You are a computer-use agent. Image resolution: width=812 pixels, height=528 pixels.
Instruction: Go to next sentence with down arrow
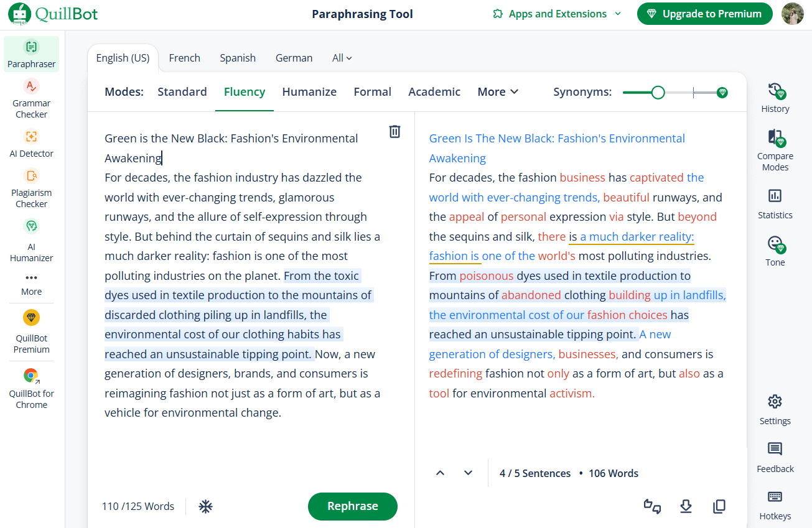click(469, 473)
